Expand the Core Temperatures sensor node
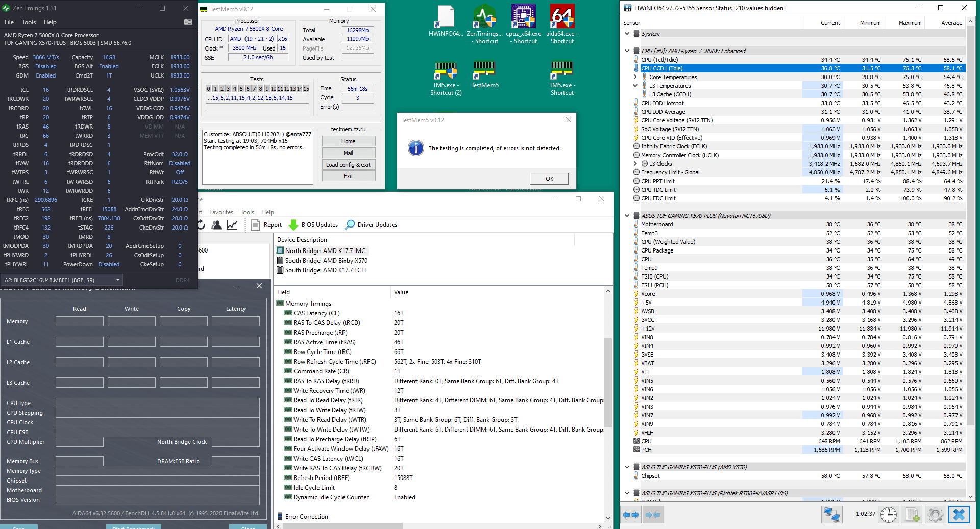Viewport: 980px width, 529px height. tap(635, 77)
